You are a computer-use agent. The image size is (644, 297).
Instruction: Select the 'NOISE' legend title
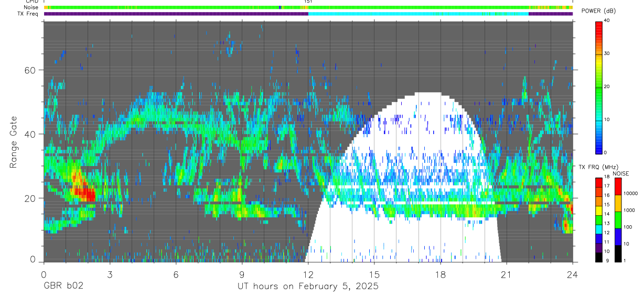[x=620, y=173]
